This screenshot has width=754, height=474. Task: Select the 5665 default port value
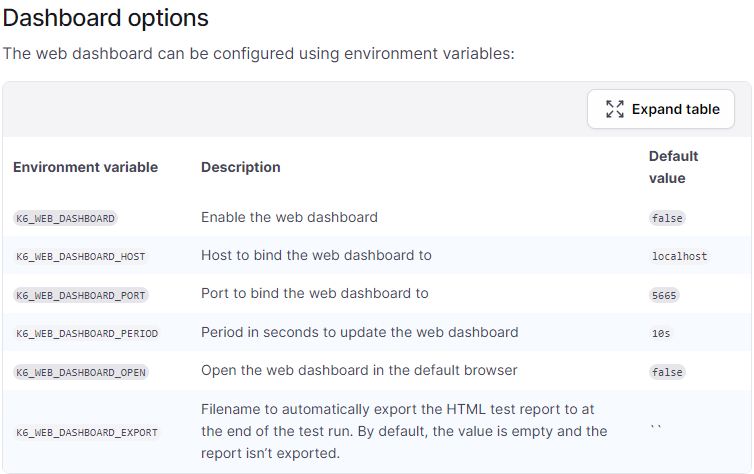[x=664, y=295]
